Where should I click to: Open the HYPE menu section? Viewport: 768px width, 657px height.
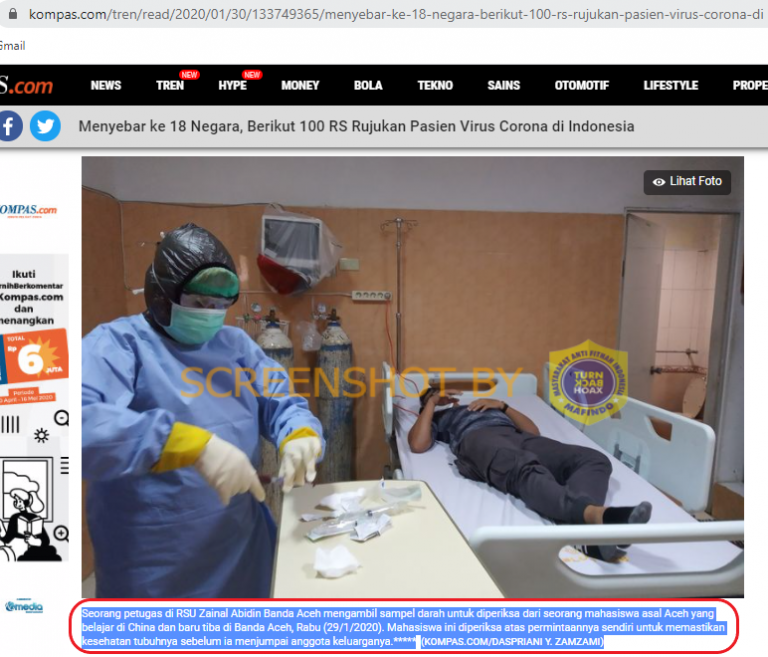click(x=232, y=85)
